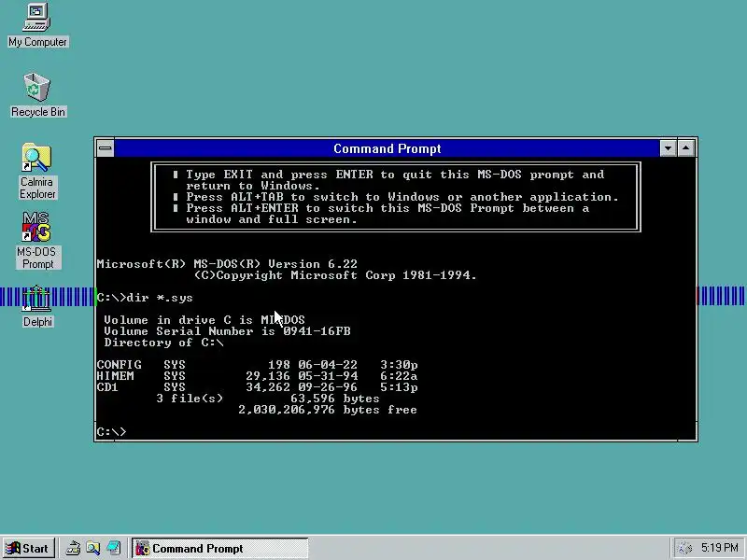The height and width of the screenshot is (560, 747).
Task: Click the first quick launch icon beside Start
Action: 73,549
